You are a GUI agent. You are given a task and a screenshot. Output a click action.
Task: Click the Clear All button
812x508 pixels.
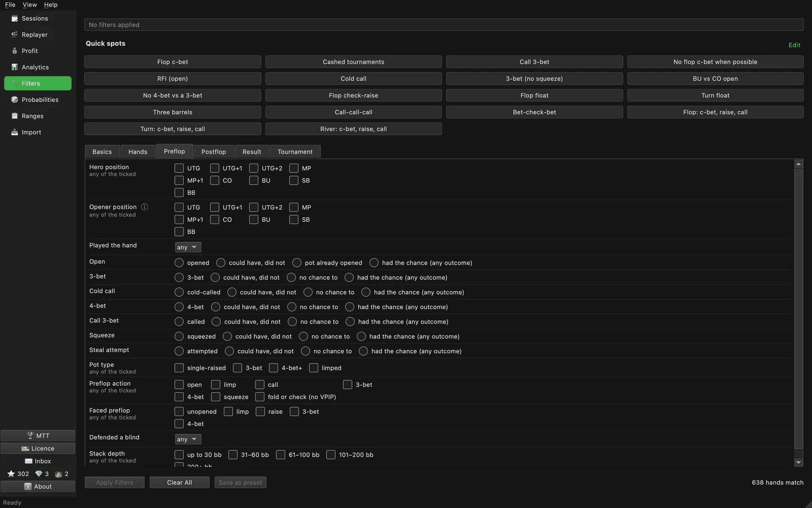pos(179,483)
